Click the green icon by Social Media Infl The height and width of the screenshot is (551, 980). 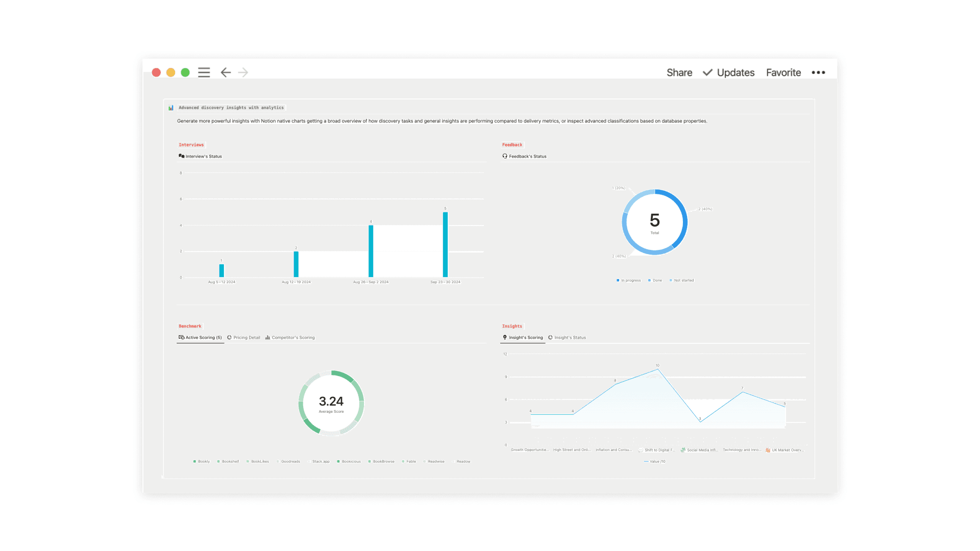pos(683,450)
